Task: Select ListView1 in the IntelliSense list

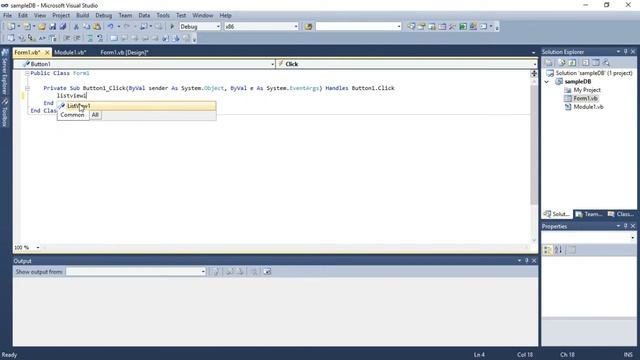Action: [136, 106]
